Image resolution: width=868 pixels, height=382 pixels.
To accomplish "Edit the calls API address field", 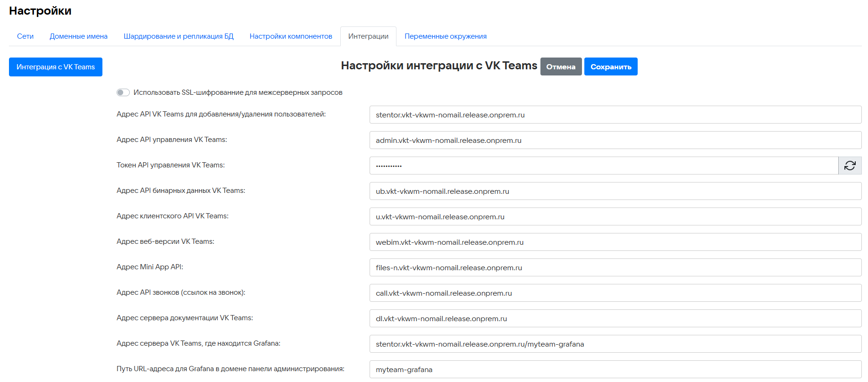I will point(615,293).
